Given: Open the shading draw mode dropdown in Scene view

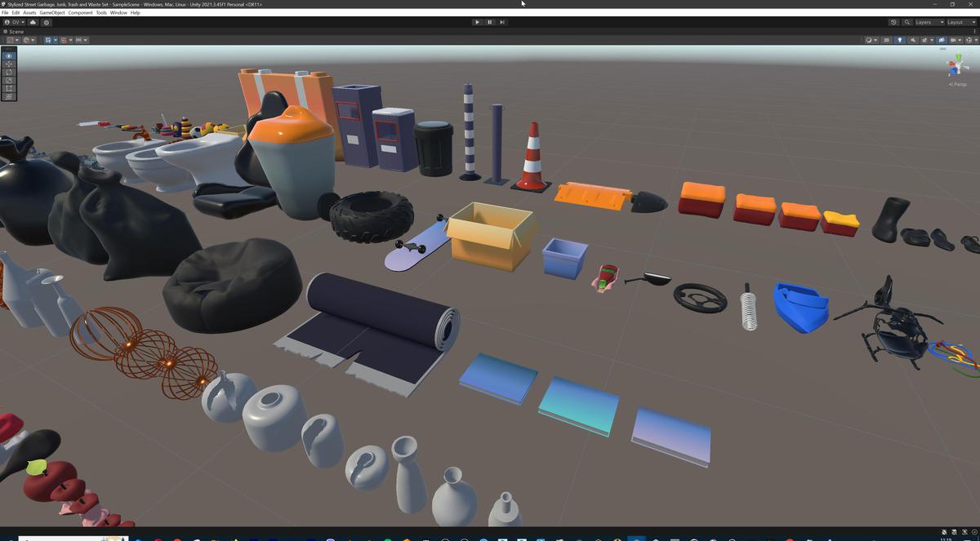Looking at the screenshot, I should [869, 39].
